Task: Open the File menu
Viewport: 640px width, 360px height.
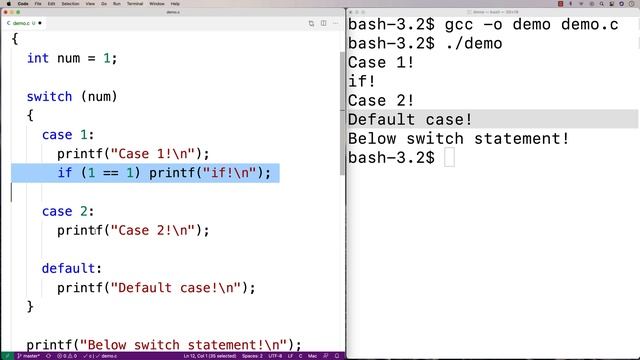Action: [x=38, y=4]
